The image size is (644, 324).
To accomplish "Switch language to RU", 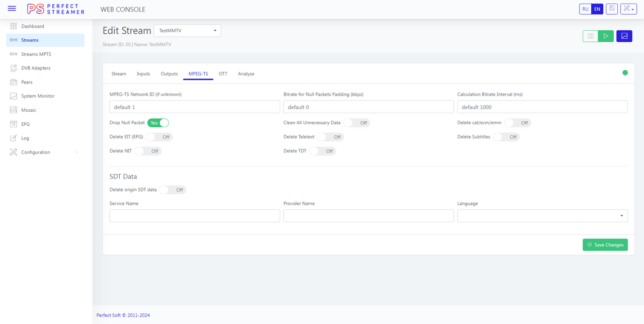I will pos(585,9).
